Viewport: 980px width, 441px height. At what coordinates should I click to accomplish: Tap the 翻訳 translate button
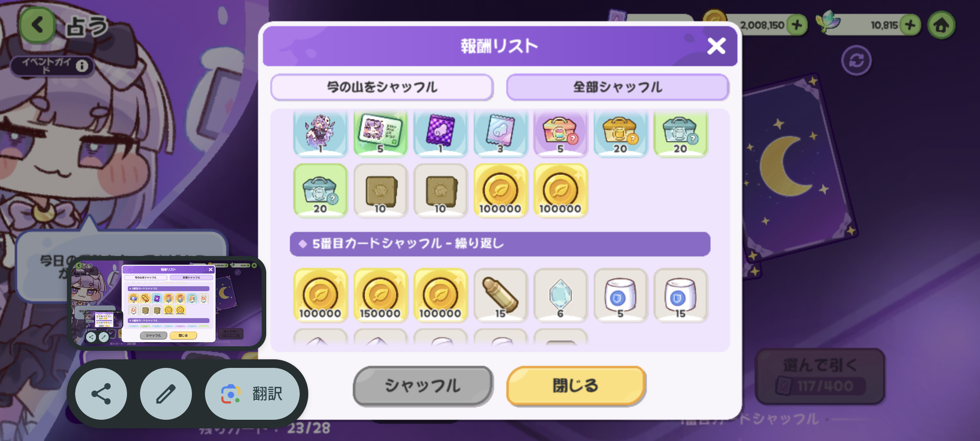point(252,394)
